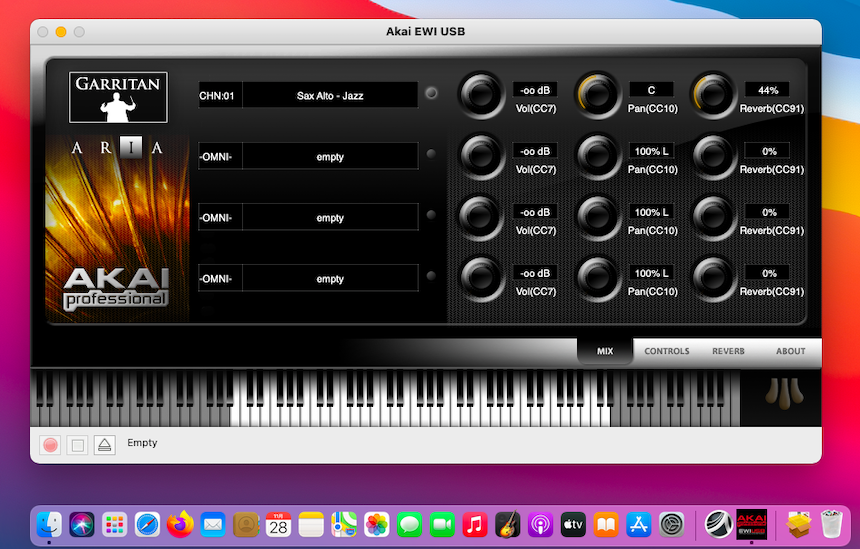Open Launchpad in the Dock

[114, 524]
